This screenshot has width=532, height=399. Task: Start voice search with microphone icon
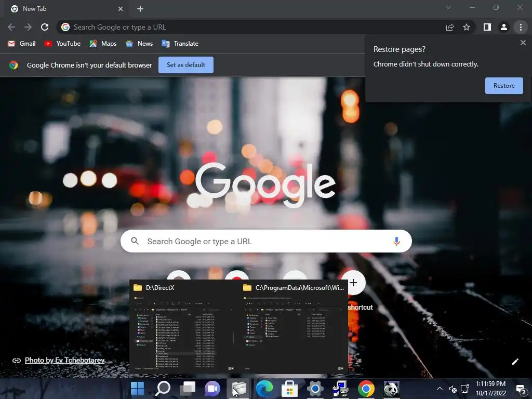[x=396, y=241]
